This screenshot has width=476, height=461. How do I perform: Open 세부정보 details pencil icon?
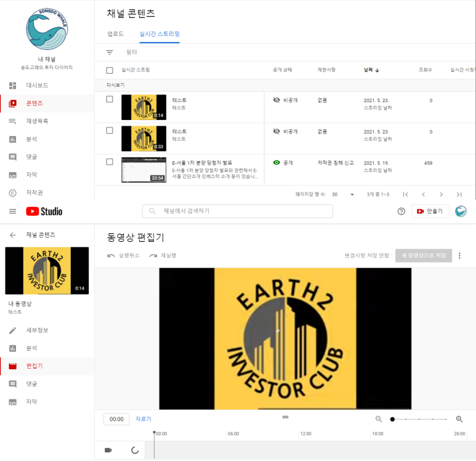click(13, 330)
